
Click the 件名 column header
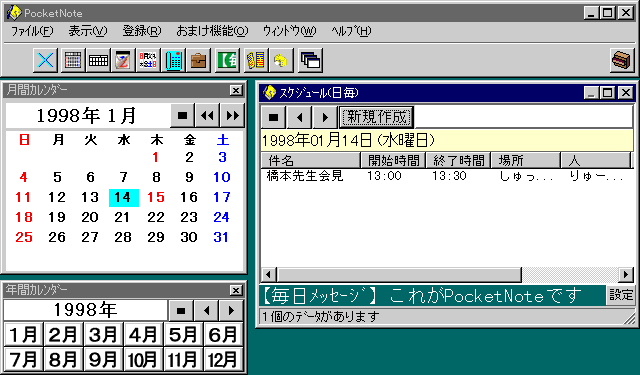[x=311, y=160]
